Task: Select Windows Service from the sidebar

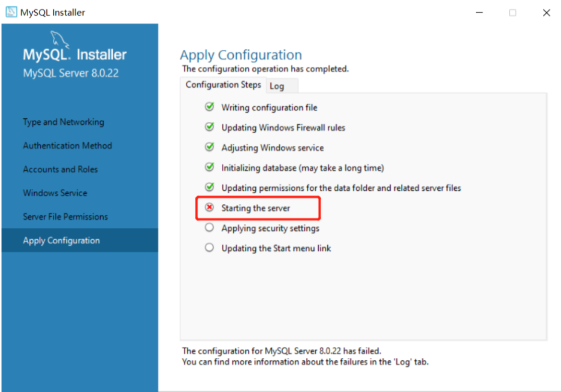Action: click(x=55, y=193)
